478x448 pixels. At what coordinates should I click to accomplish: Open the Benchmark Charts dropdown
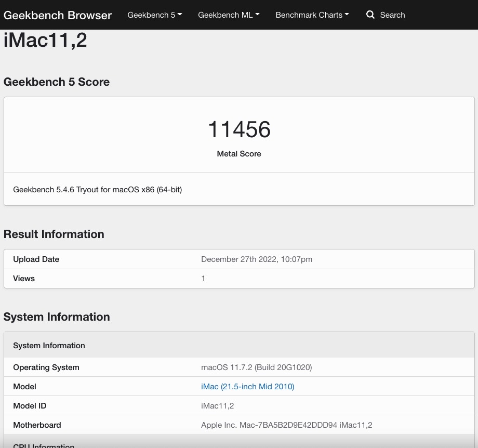point(312,15)
